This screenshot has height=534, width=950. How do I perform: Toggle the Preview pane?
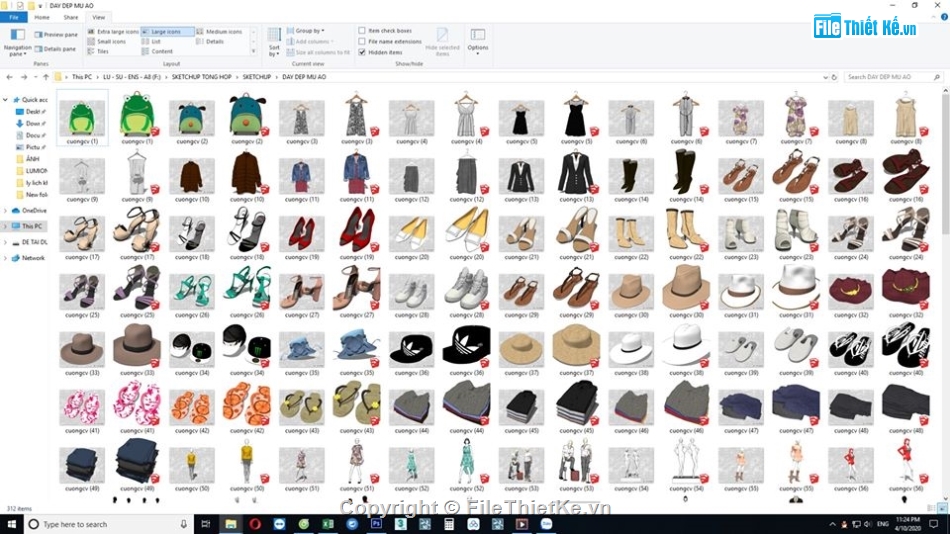point(56,35)
